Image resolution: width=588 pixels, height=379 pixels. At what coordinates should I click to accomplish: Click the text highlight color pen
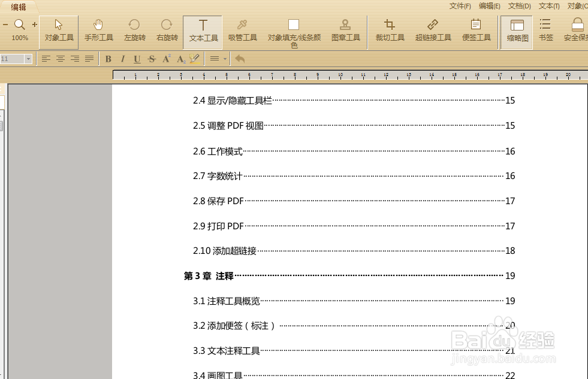coord(195,59)
